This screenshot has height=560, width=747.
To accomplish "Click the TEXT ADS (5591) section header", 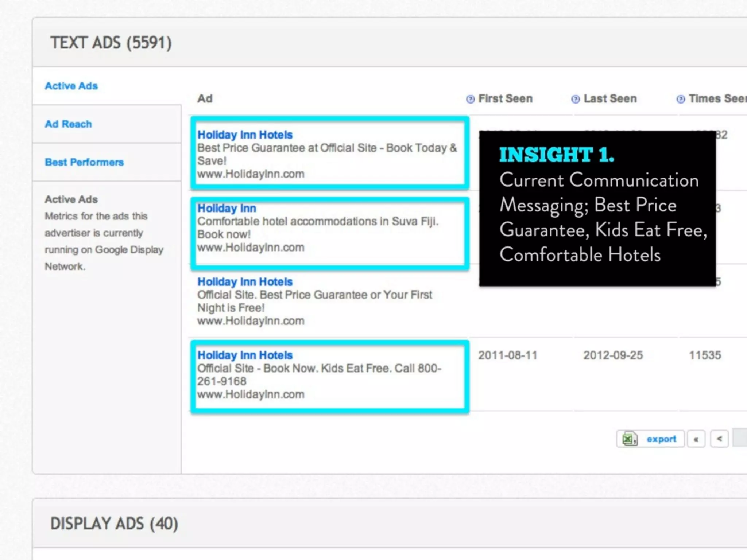I will (111, 43).
